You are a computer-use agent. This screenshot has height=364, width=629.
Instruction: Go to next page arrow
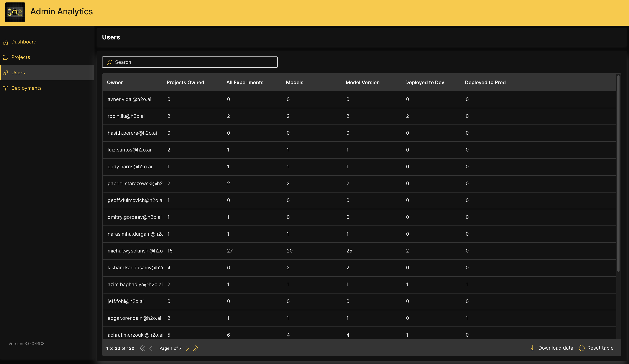pyautogui.click(x=187, y=348)
